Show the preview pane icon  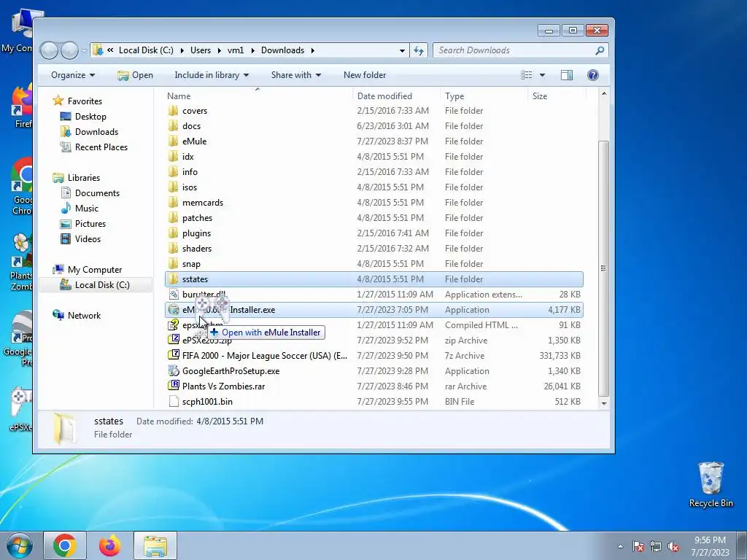[566, 75]
